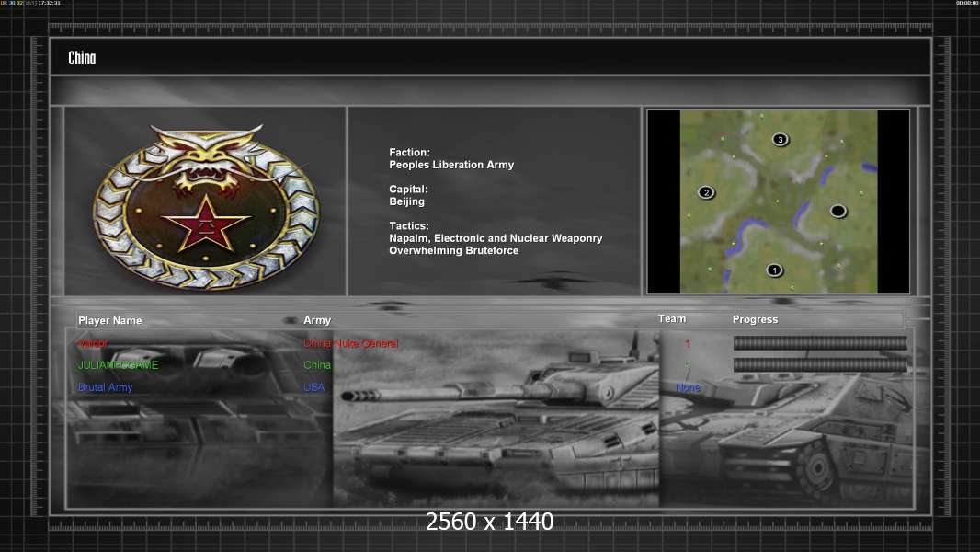This screenshot has height=552, width=980.
Task: Click the China dragon star faction emblem
Action: coord(206,207)
